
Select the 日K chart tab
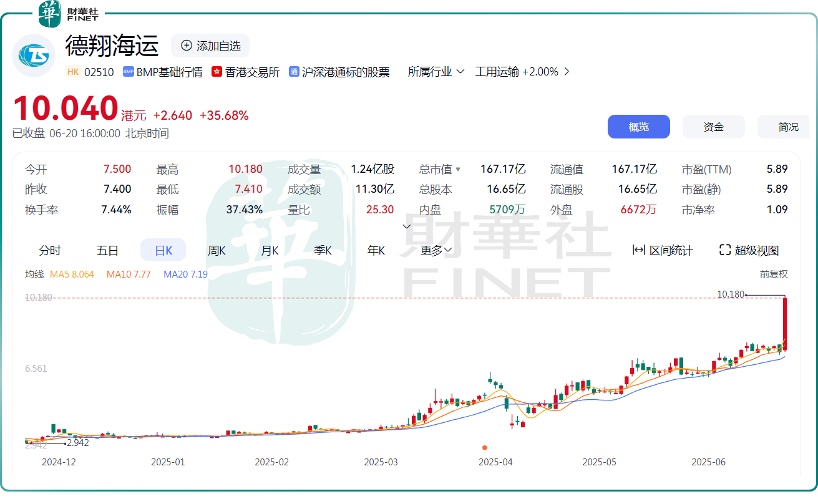pyautogui.click(x=163, y=251)
